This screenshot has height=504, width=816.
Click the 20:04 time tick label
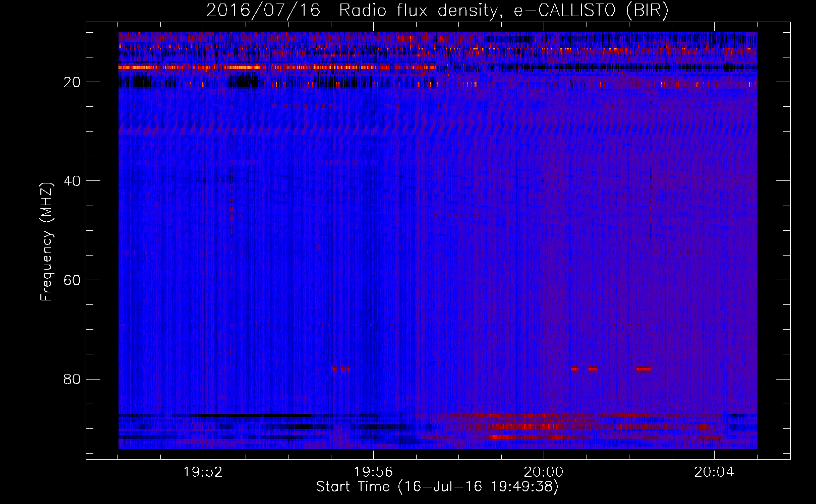[x=714, y=472]
